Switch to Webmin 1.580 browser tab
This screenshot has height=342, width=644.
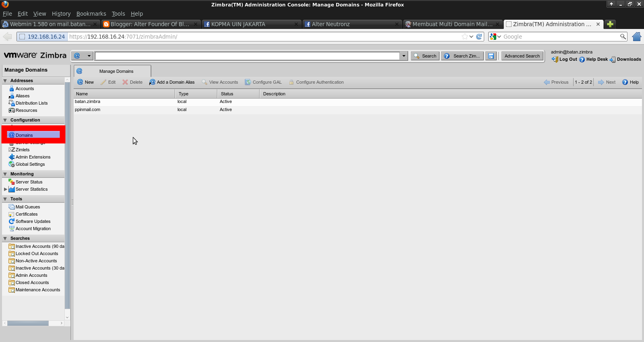[x=50, y=24]
